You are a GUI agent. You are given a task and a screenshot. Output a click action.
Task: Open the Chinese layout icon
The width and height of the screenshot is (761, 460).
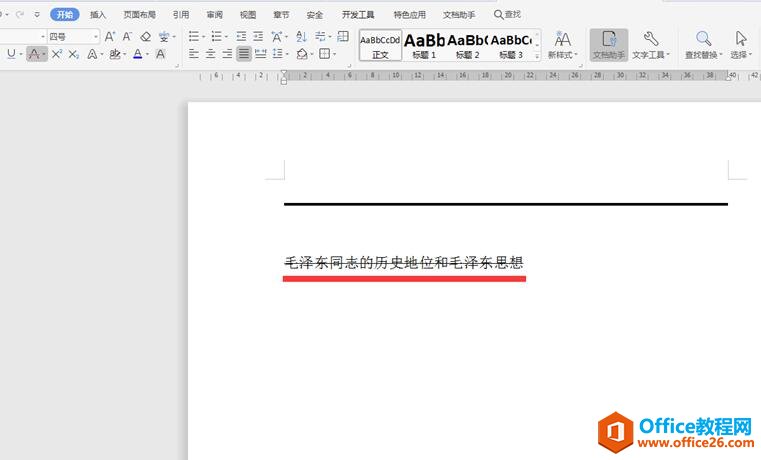277,36
